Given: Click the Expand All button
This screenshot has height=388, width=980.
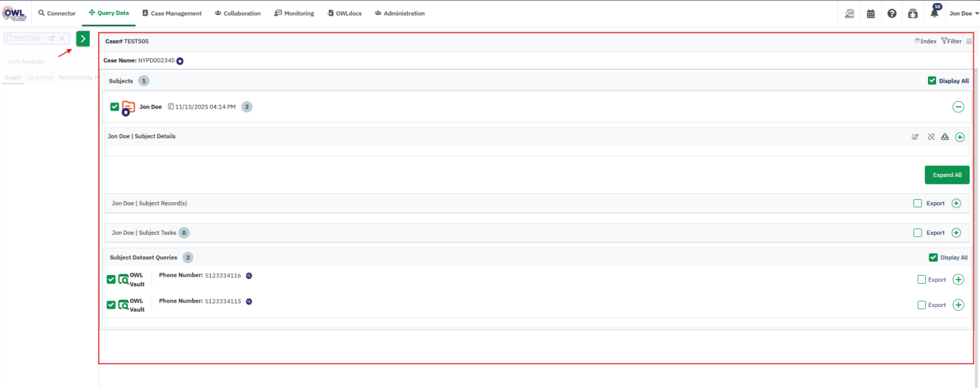Looking at the screenshot, I should 947,175.
